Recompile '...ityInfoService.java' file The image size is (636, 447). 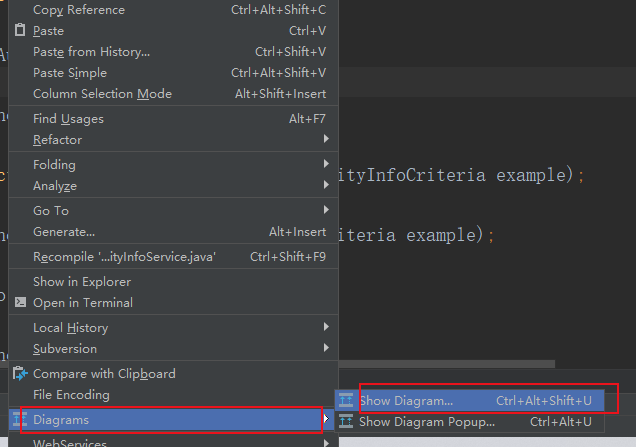pos(174,257)
